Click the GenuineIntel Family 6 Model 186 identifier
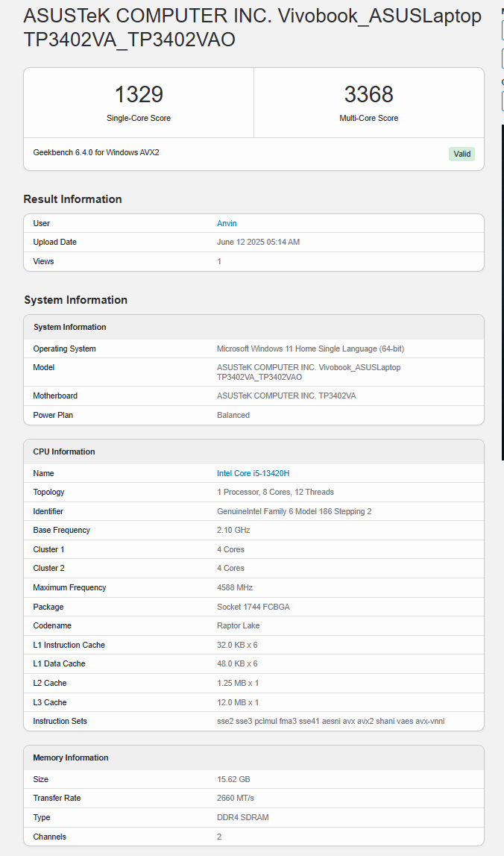504x856 pixels. pos(294,511)
